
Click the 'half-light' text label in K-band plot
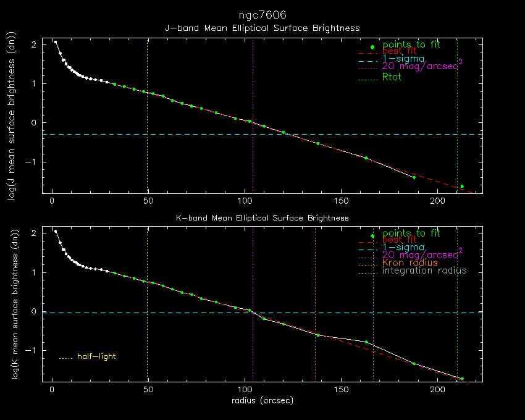tap(96, 356)
